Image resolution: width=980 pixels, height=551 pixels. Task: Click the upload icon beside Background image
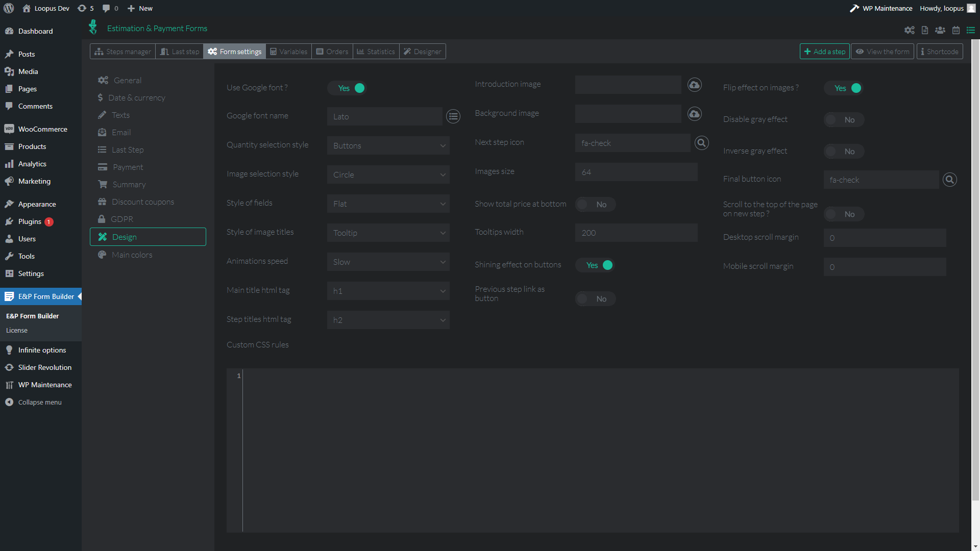tap(694, 114)
